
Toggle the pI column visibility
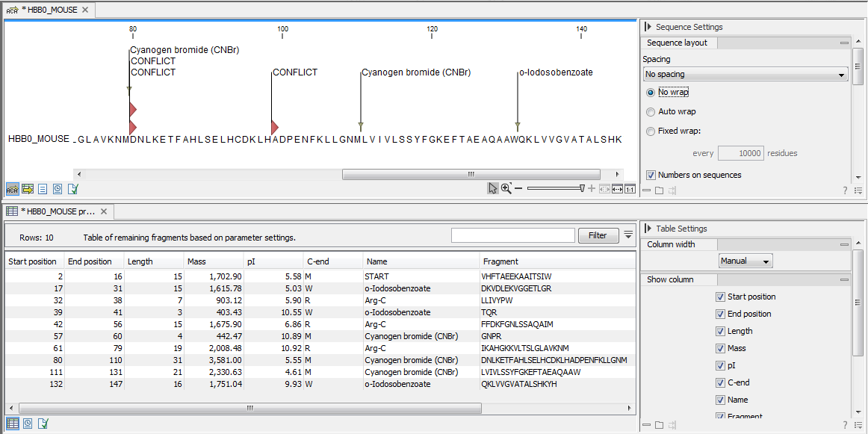719,365
